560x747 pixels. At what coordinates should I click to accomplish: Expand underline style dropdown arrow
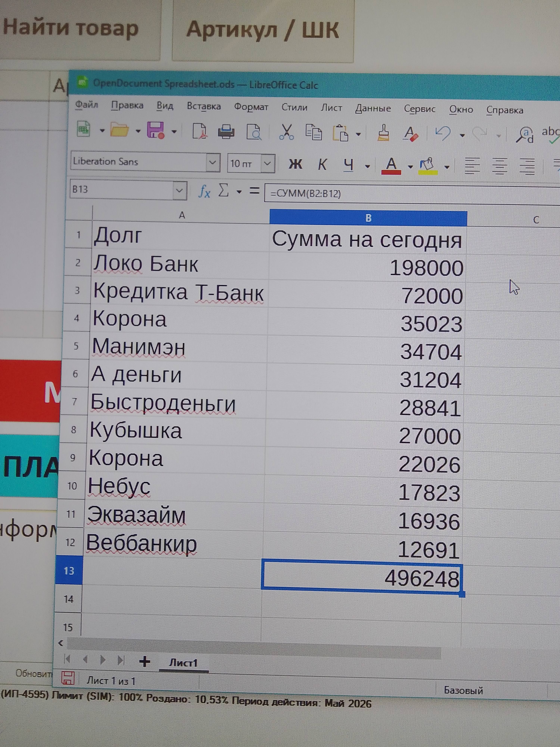pos(367,166)
